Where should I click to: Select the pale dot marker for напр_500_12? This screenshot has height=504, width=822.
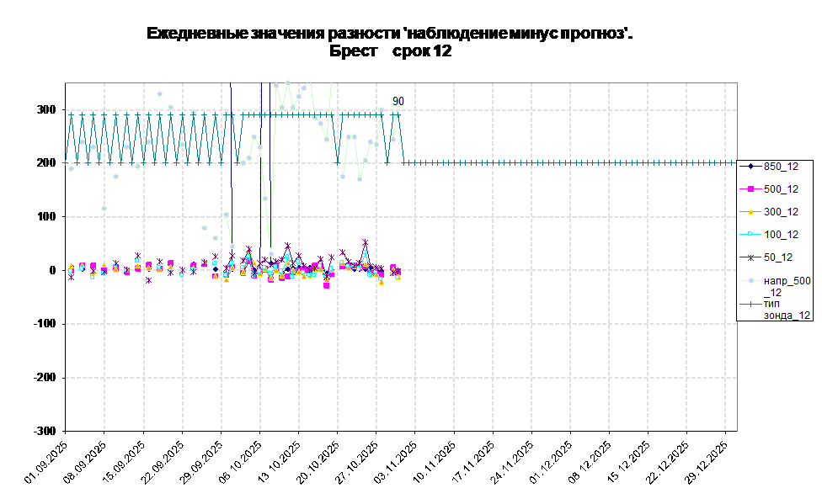click(750, 281)
